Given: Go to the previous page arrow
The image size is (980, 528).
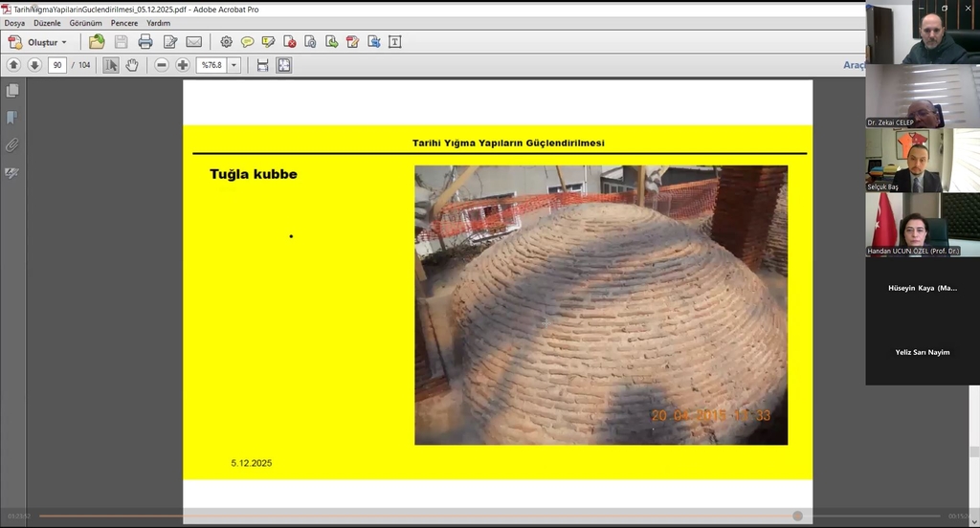Looking at the screenshot, I should pos(13,65).
